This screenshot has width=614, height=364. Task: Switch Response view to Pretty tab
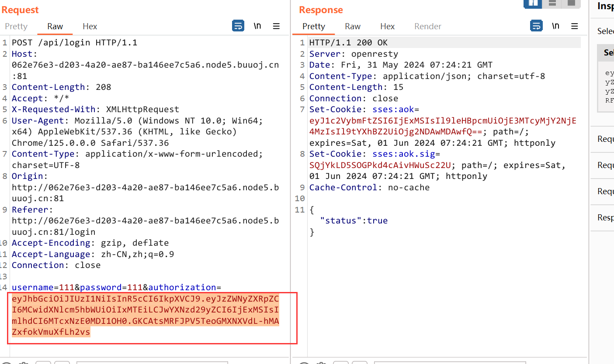(314, 26)
